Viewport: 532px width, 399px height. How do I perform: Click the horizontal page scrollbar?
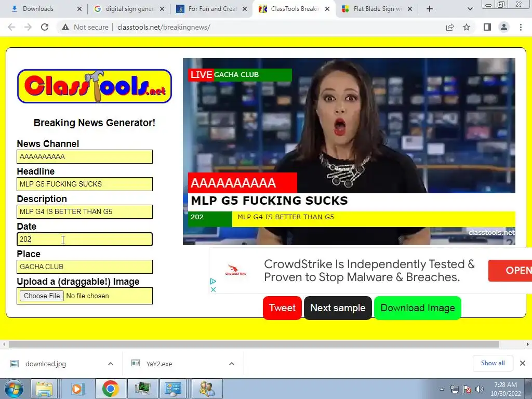tap(254, 344)
